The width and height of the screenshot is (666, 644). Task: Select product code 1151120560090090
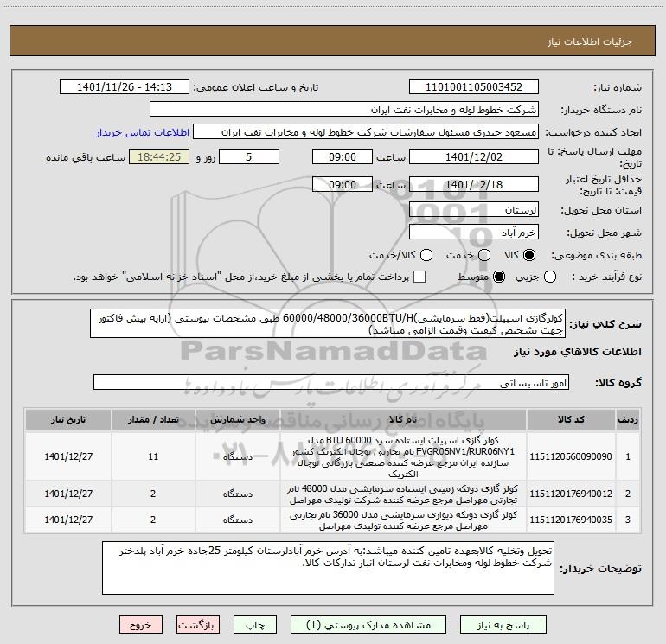(571, 456)
